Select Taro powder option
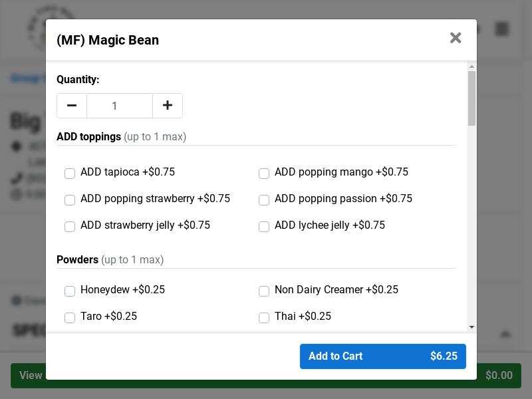Viewport: 532px width, 399px height. (x=70, y=318)
